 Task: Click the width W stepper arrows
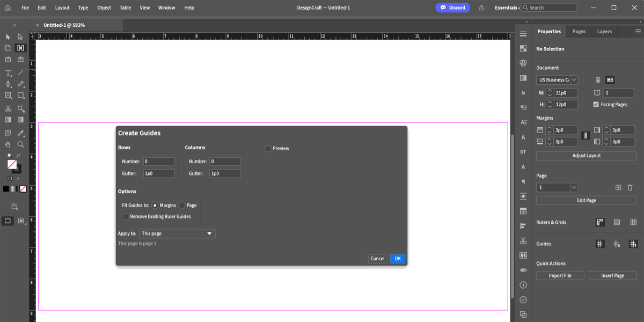[550, 93]
